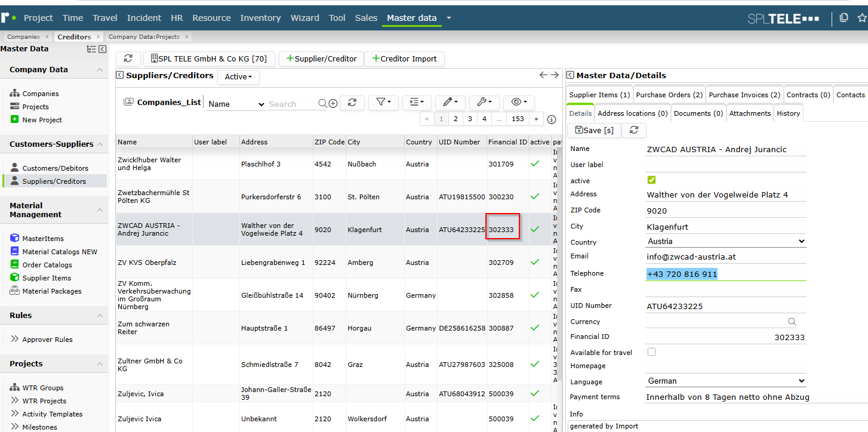Viewport: 868px width, 432px height.
Task: Close the Creditors tab with its x
Action: click(98, 37)
